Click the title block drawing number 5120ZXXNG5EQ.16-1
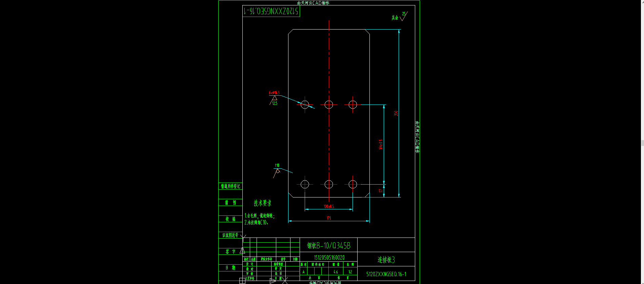The width and height of the screenshot is (644, 284). (386, 274)
